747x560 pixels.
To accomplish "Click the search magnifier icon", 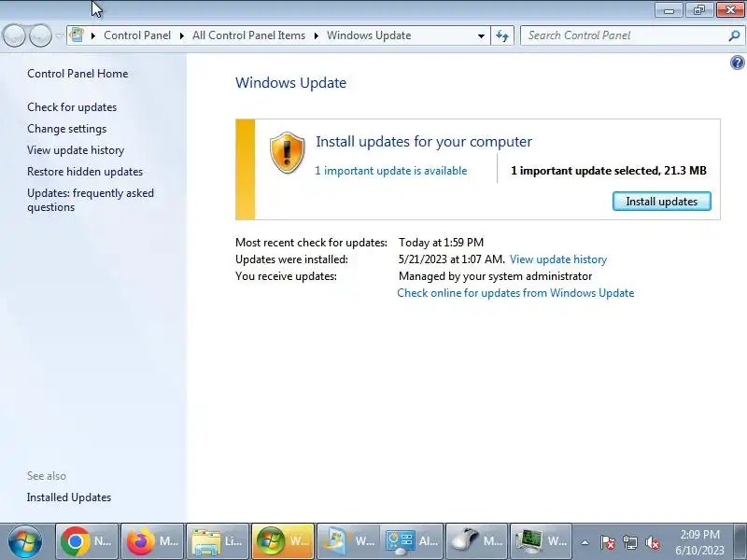I will tap(734, 35).
